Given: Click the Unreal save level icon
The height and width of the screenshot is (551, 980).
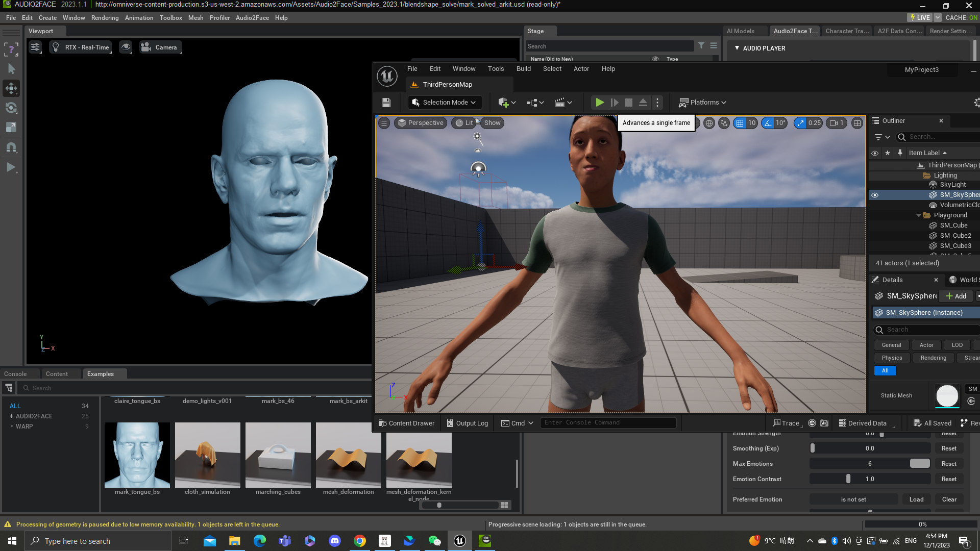Looking at the screenshot, I should point(386,103).
